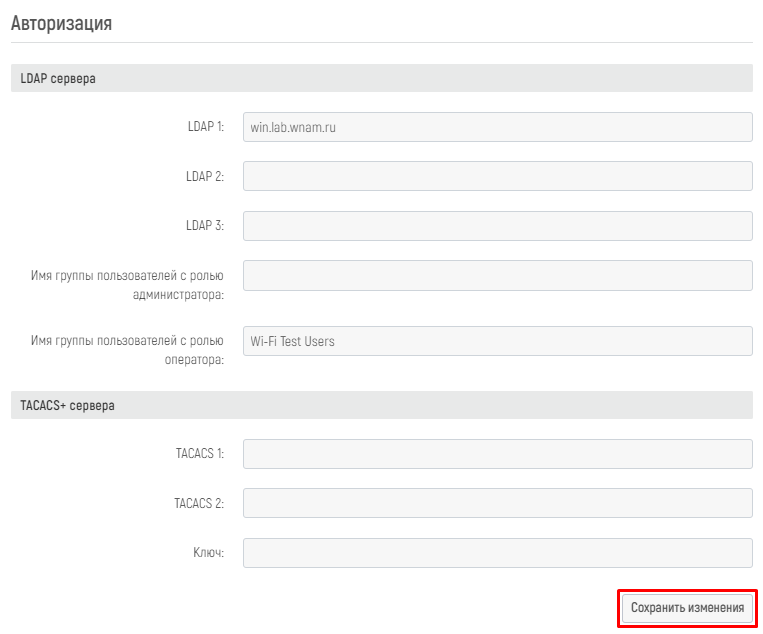Click the Ключ key input field
Image resolution: width=763 pixels, height=634 pixels.
tap(498, 553)
